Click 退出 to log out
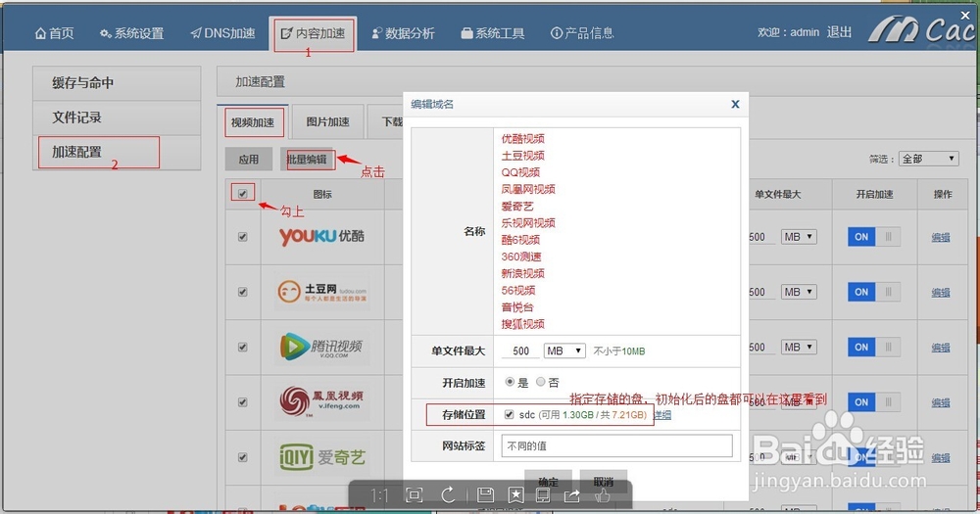This screenshot has width=980, height=514. click(x=840, y=32)
